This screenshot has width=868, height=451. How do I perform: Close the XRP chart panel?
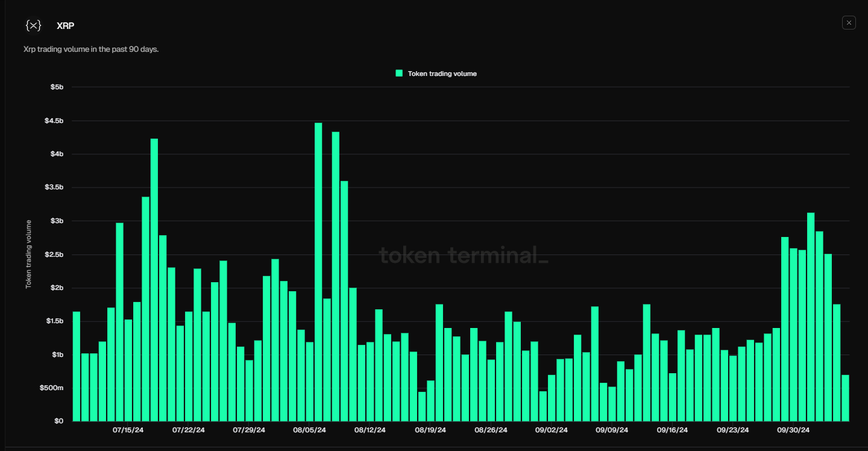coord(849,23)
